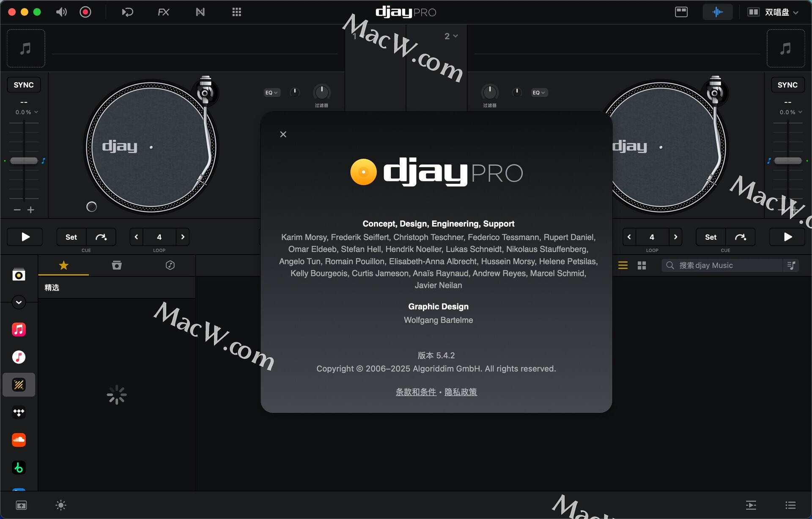Viewport: 812px width, 519px height.
Task: Expand the library sources chevron
Action: 19,302
